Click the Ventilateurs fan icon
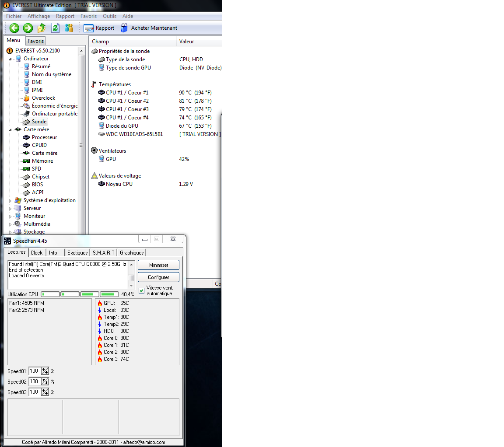504x447 pixels. (94, 150)
